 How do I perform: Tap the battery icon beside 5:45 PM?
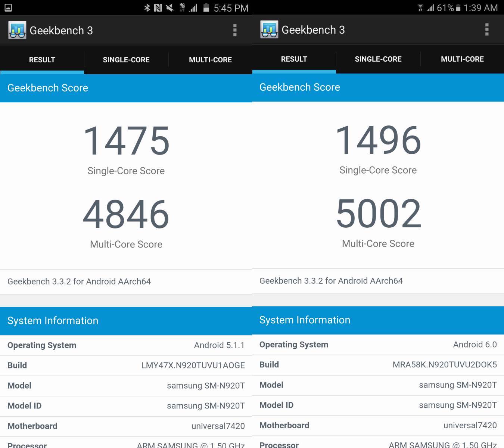(x=206, y=8)
